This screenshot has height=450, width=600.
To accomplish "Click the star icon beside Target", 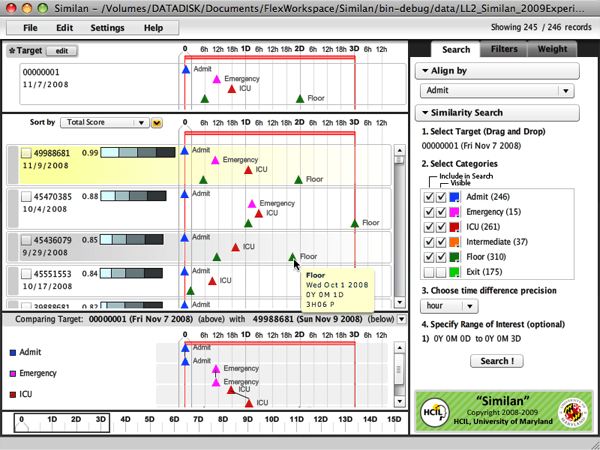I will coord(11,50).
